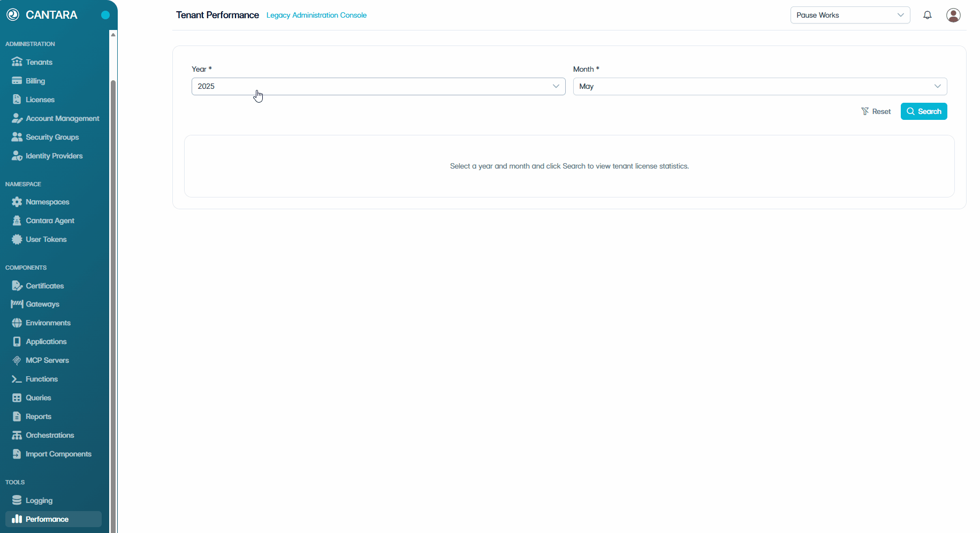Click the Licenses document icon
This screenshot has width=980, height=533.
point(17,100)
